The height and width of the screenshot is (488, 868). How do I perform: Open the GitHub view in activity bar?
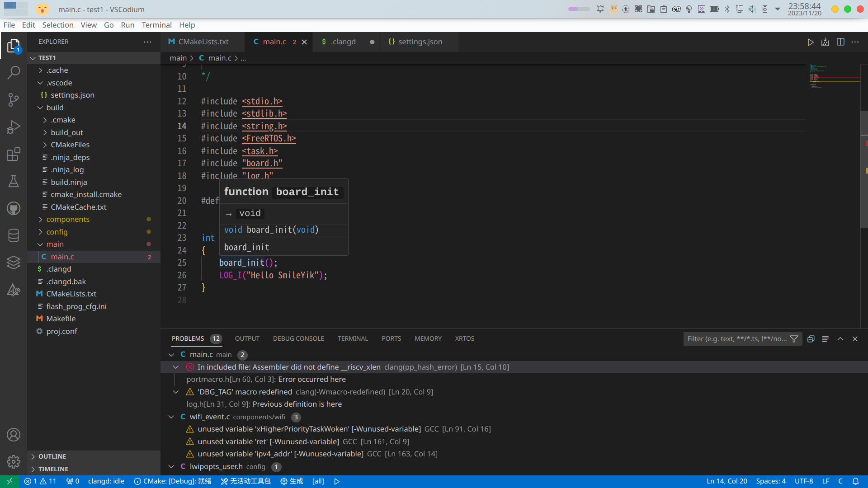tap(14, 208)
